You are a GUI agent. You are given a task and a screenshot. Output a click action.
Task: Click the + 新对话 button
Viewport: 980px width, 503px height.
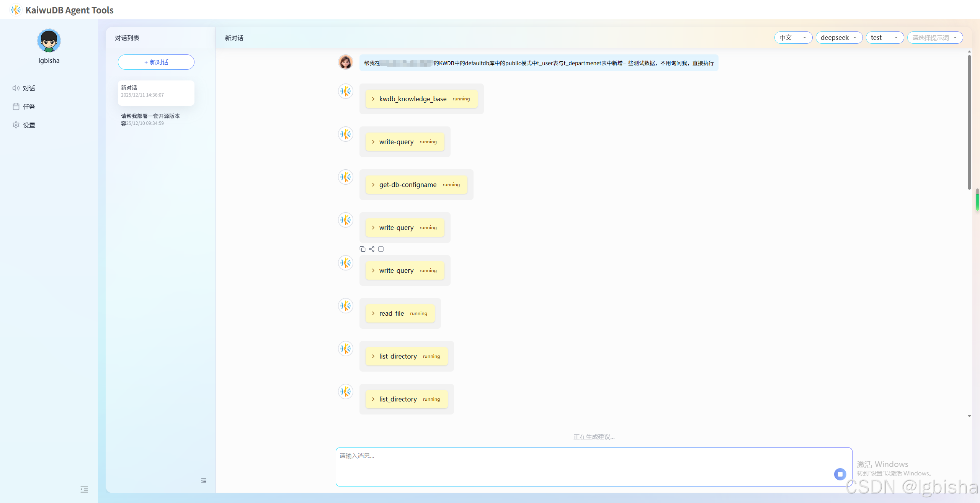[156, 62]
